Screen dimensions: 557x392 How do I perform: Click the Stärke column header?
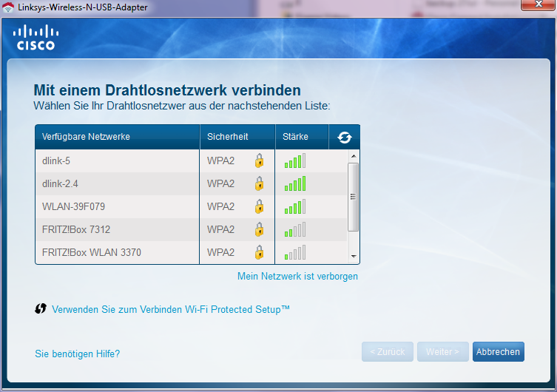pyautogui.click(x=302, y=137)
